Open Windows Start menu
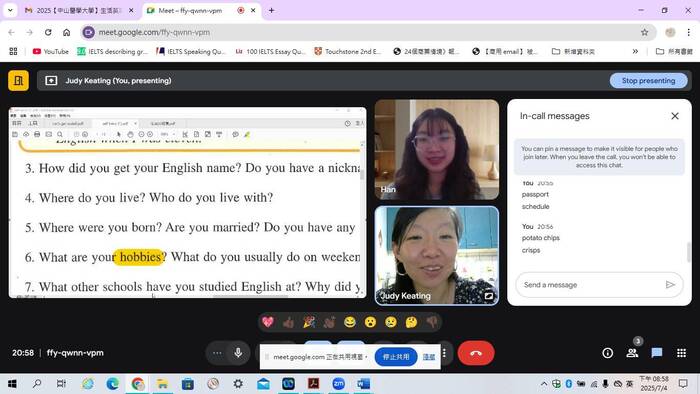Viewport: 700px width, 394px height. 12,384
